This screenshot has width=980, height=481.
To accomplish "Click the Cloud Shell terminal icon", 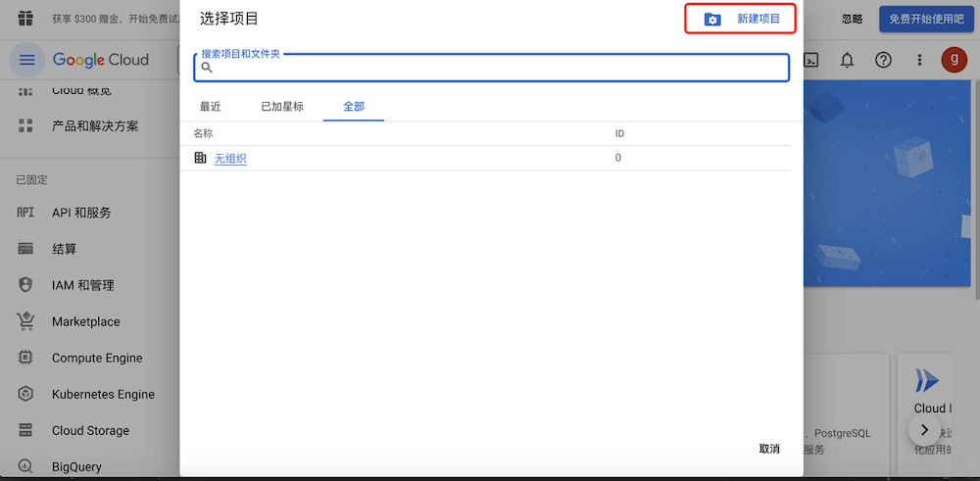I will pos(811,60).
